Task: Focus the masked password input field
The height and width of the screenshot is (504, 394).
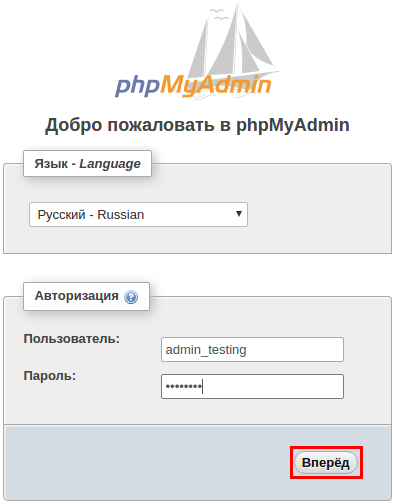Action: coord(252,386)
